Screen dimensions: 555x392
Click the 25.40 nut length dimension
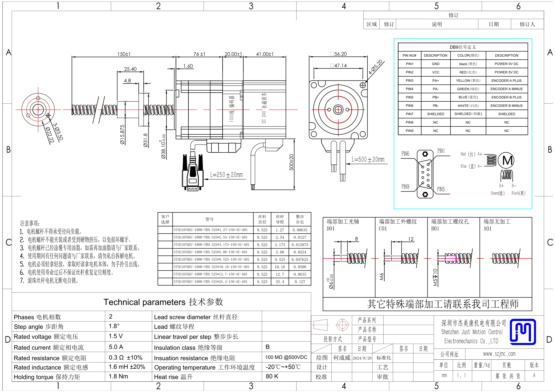tap(130, 69)
